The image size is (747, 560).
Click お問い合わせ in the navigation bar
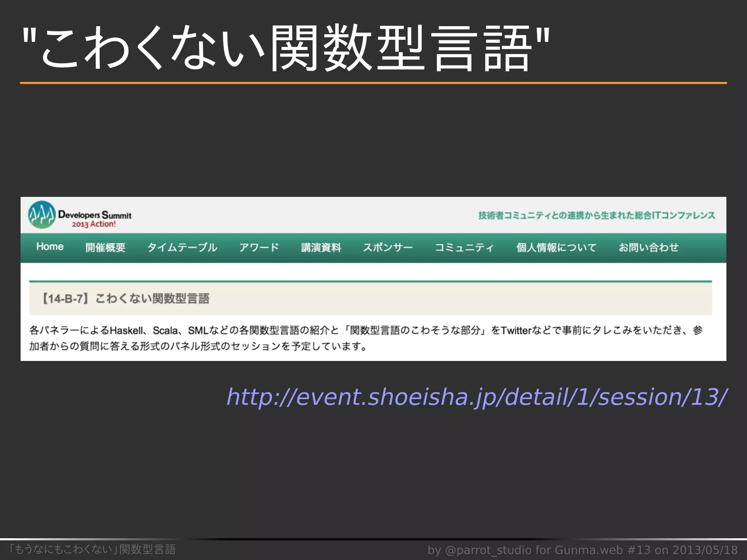click(x=649, y=248)
